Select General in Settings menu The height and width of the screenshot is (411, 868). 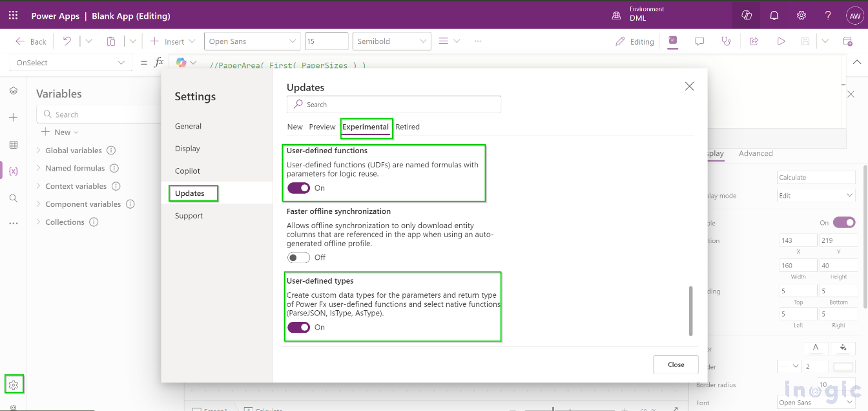[188, 126]
